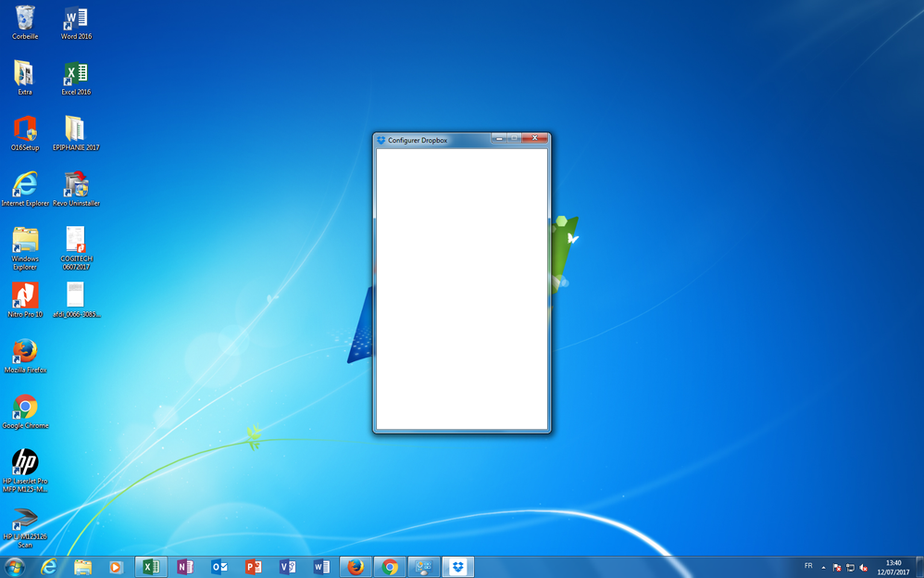
Task: Close the Configurer Dropbox window
Action: (534, 139)
